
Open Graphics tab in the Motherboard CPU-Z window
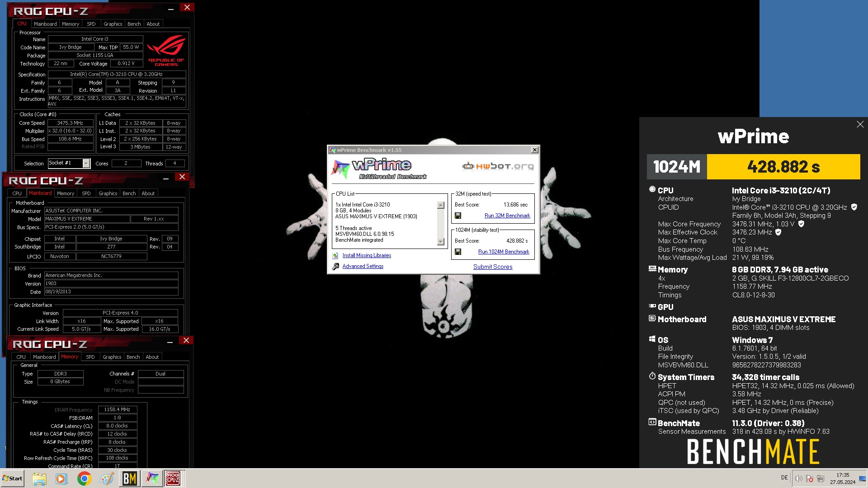(108, 193)
